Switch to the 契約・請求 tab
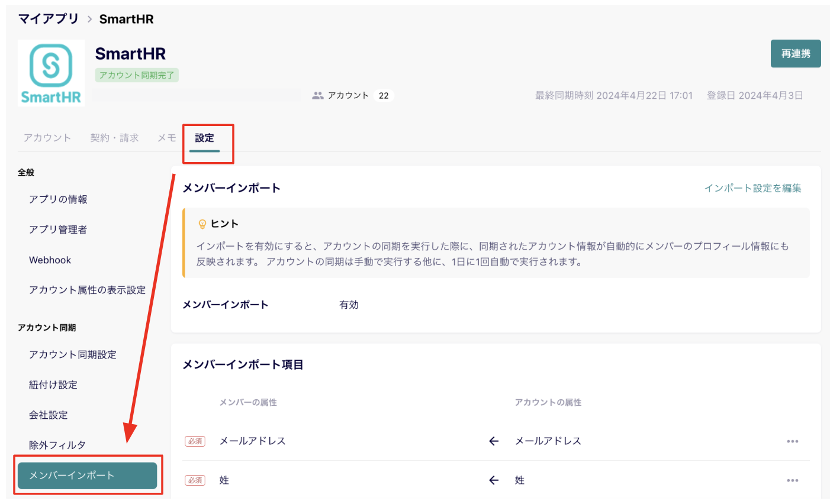The height and width of the screenshot is (504, 830). tap(114, 138)
